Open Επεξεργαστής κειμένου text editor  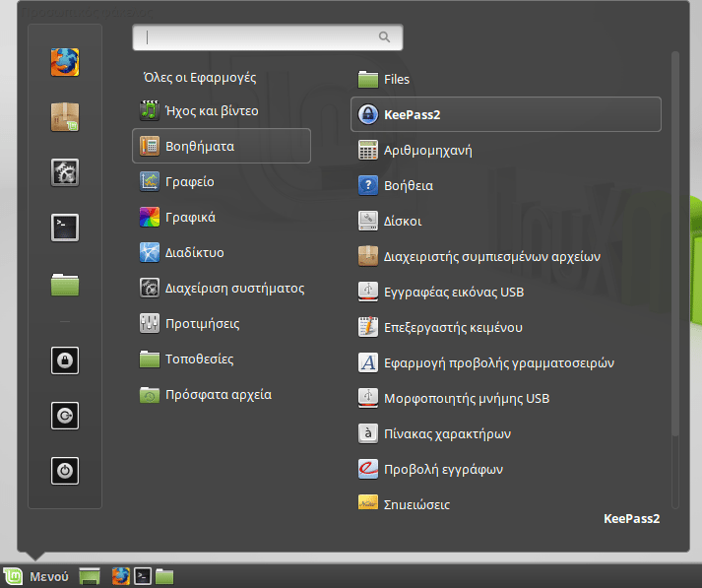click(439, 327)
